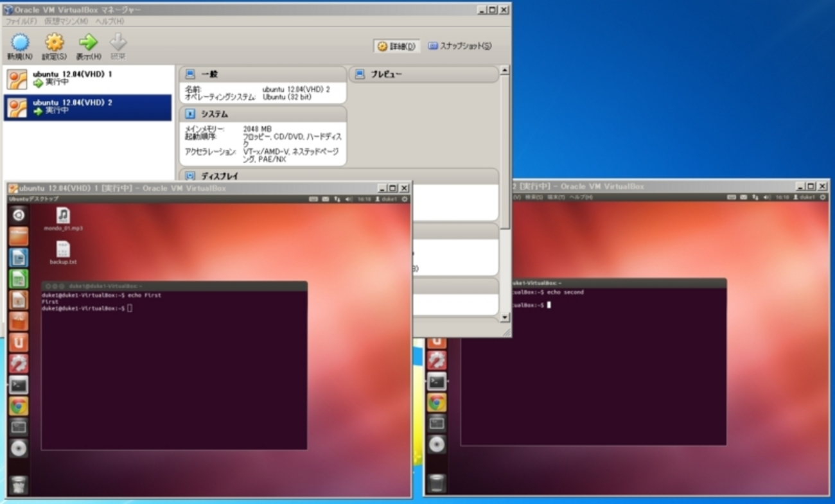The width and height of the screenshot is (835, 504).
Task: Click 'echo second' command in VM 2 terminal
Action: coord(565,292)
